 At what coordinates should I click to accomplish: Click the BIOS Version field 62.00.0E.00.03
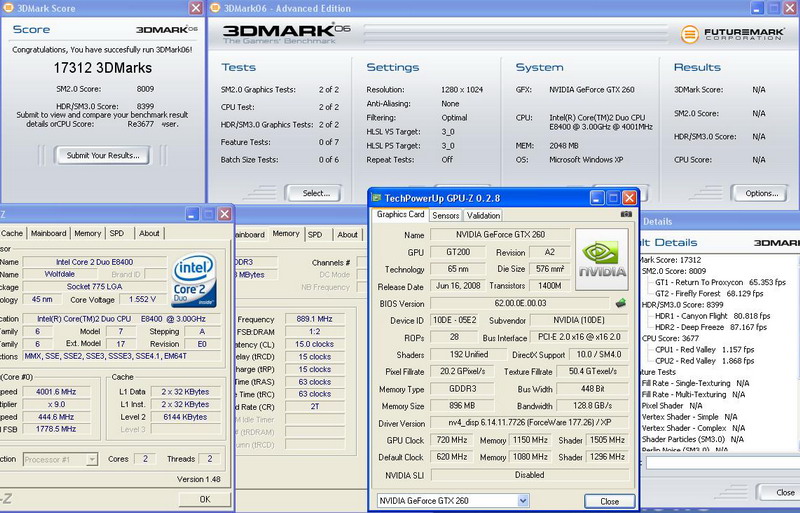(x=520, y=303)
